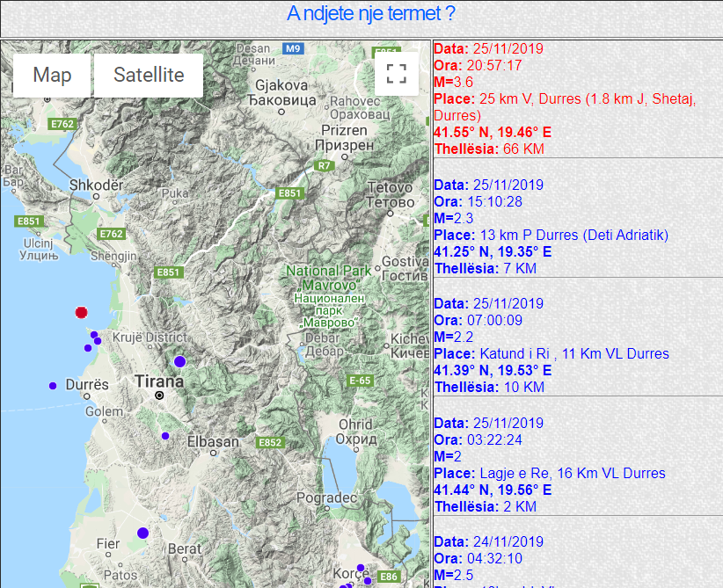Click the red earthquake marker offshore
This screenshot has width=723, height=588.
(x=81, y=312)
